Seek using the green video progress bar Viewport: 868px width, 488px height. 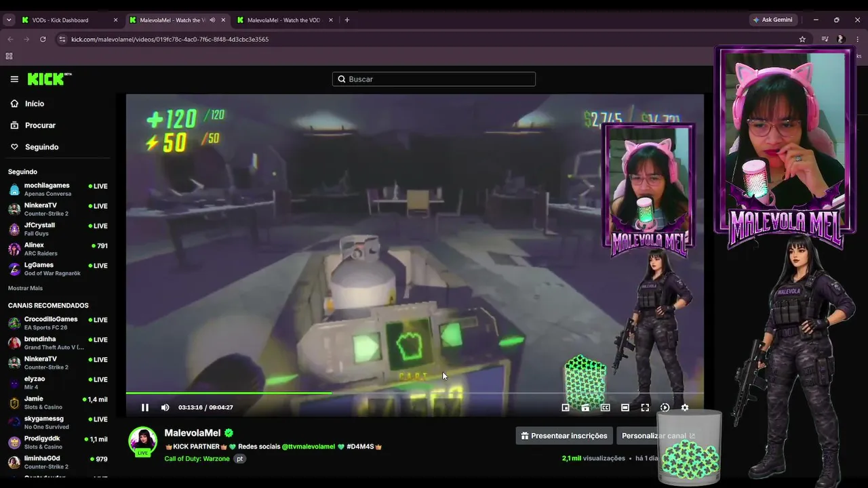[x=414, y=393]
